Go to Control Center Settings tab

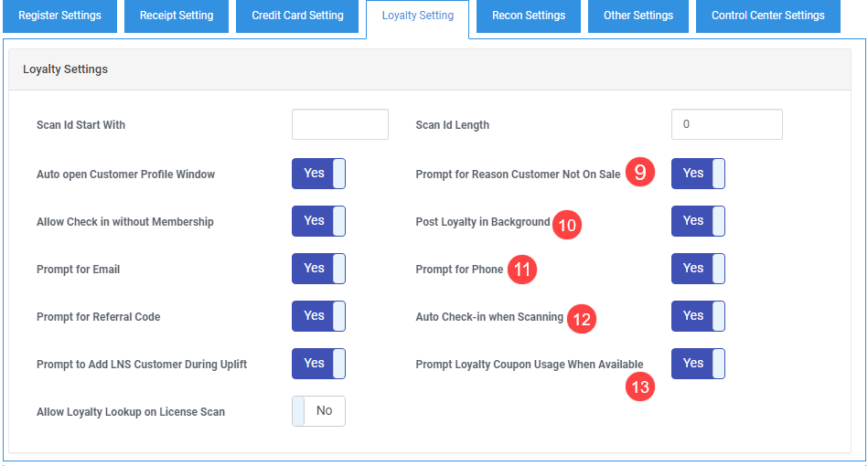767,16
